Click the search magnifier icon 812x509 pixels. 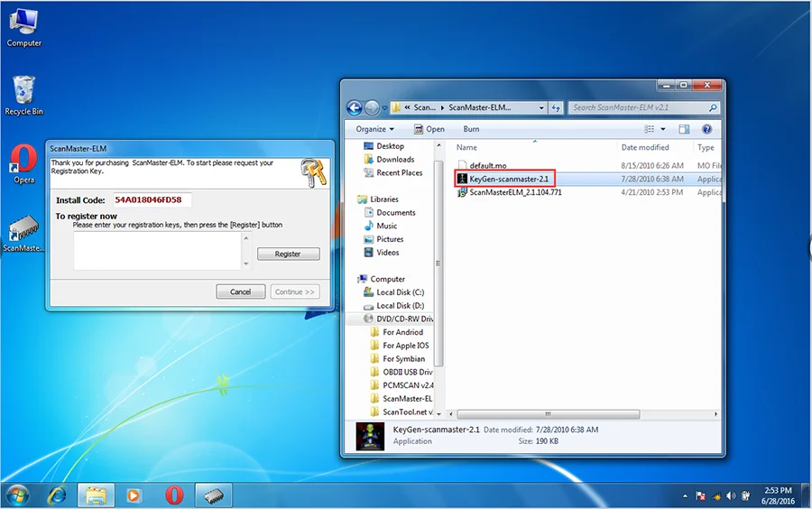[x=713, y=107]
